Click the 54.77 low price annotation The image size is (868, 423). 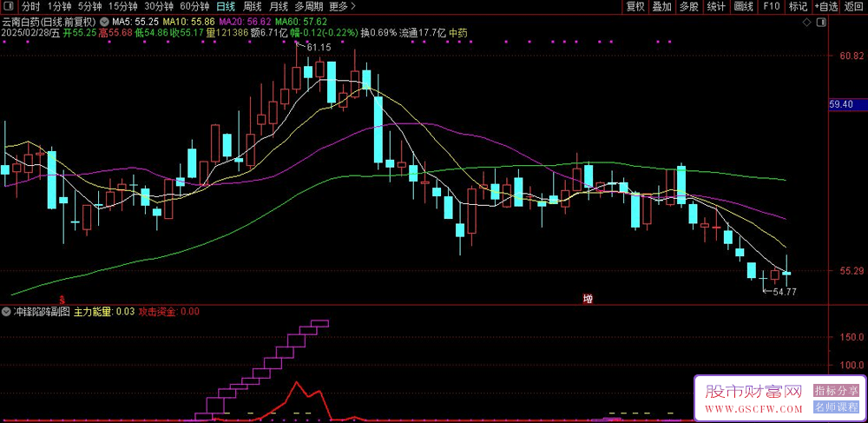click(785, 292)
